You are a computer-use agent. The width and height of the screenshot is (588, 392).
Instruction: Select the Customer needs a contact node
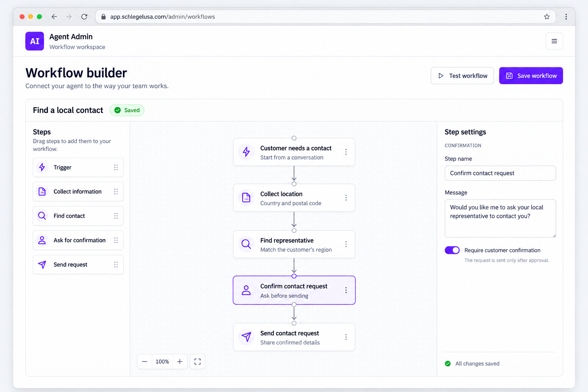[294, 152]
